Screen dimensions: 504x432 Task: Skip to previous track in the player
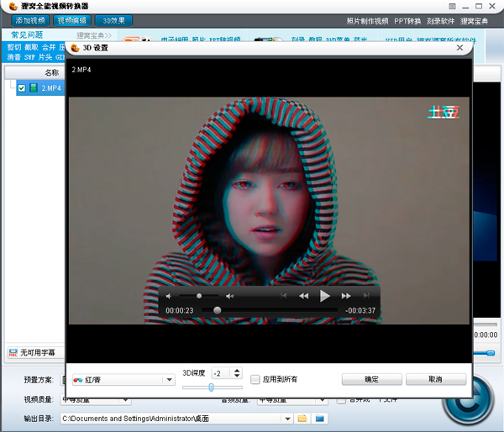[284, 296]
